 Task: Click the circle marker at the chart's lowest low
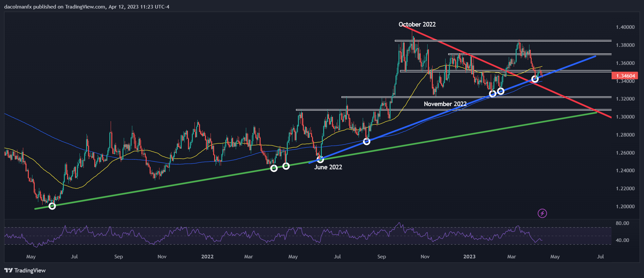[52, 206]
